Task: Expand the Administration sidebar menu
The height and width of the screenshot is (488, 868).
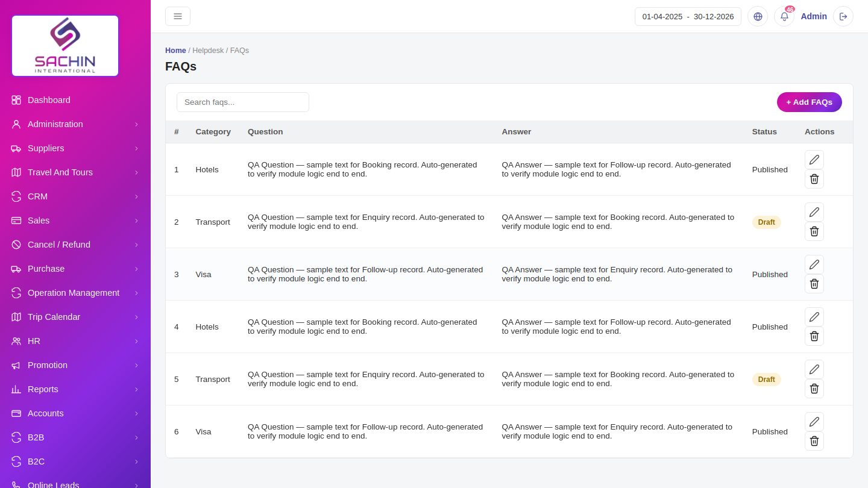Action: click(x=75, y=124)
